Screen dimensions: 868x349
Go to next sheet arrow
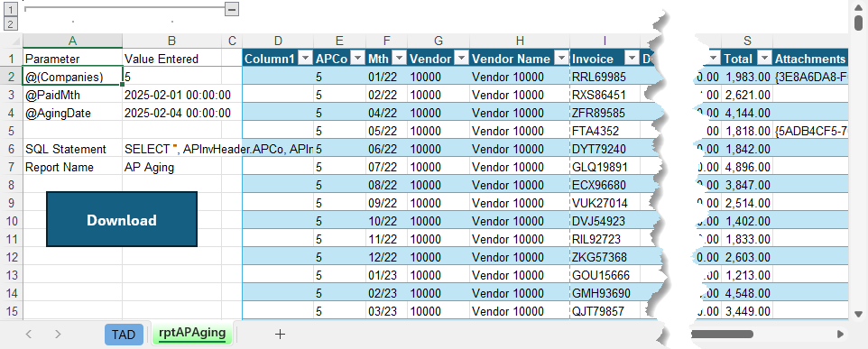pos(58,334)
